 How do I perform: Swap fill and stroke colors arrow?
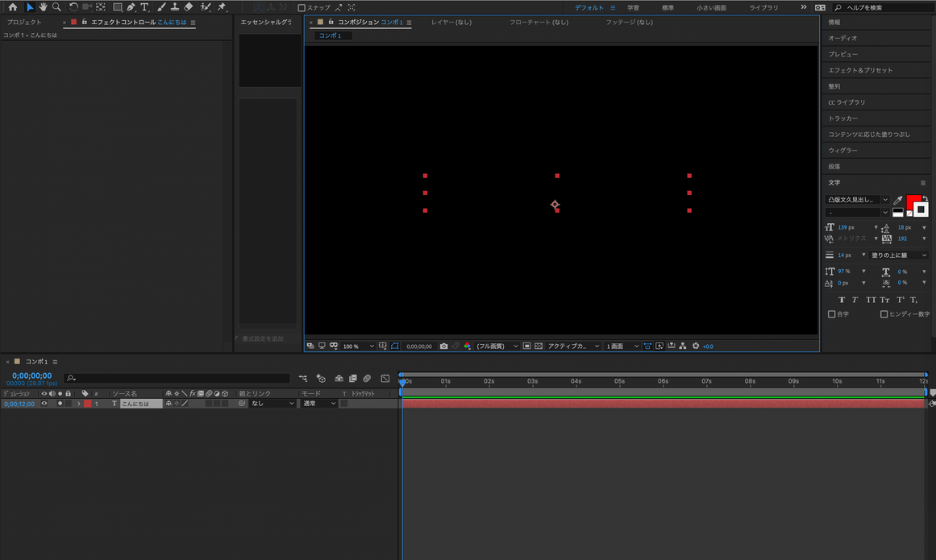point(925,198)
